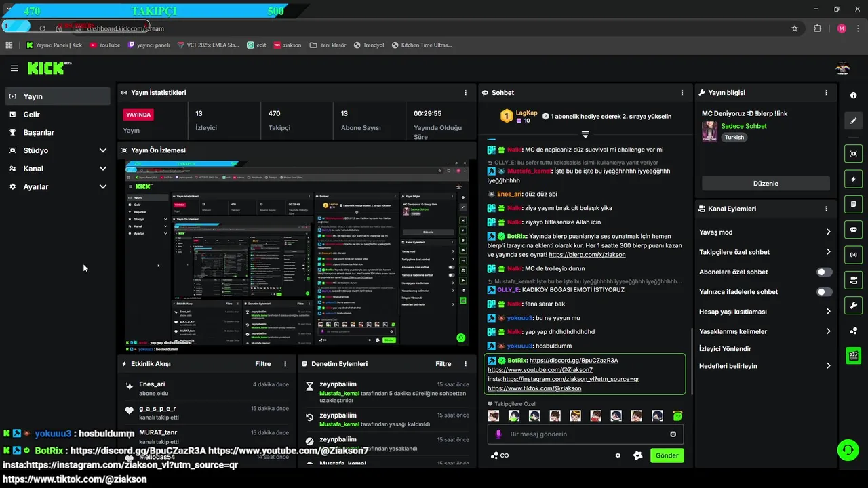Open Filtre in Denetim Eylemleri
The height and width of the screenshot is (488, 868).
443,364
